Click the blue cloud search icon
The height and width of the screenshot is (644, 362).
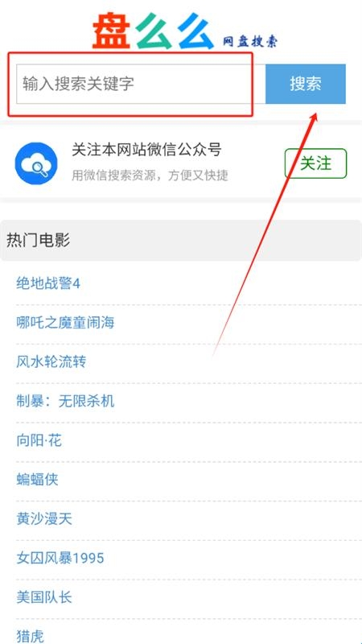(36, 163)
